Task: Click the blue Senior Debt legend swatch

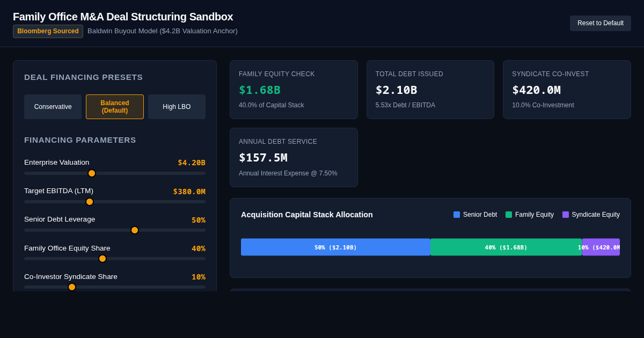Action: (x=457, y=215)
